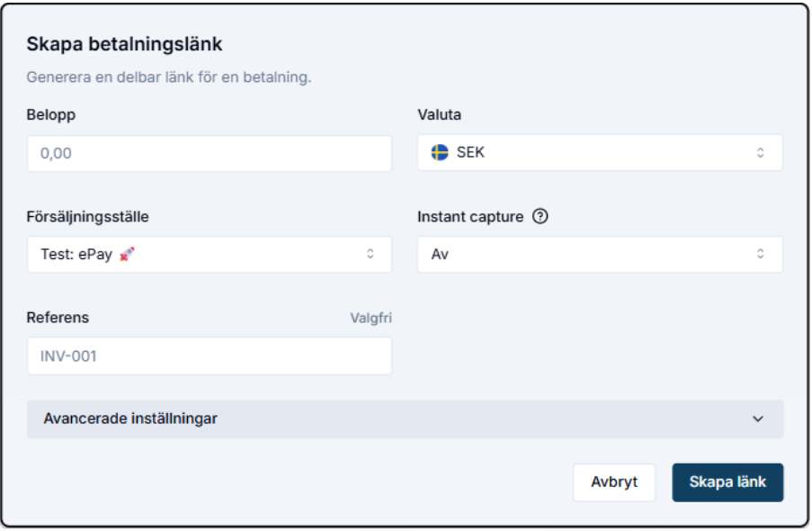Open the Instant capture dropdown set to Av

pos(600,255)
